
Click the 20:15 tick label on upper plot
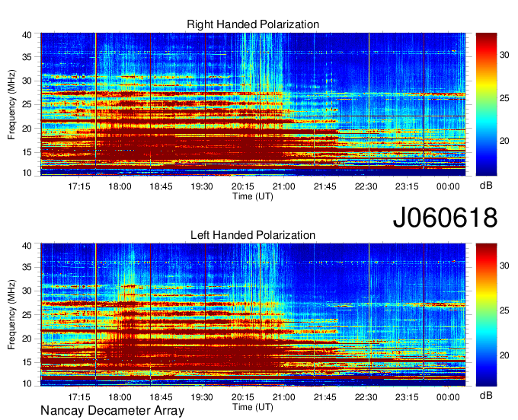[243, 186]
